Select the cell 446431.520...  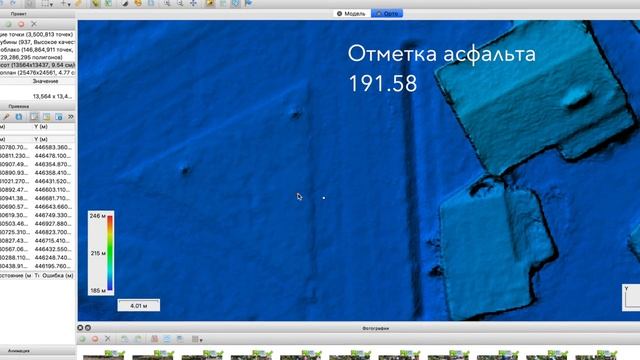(53, 181)
